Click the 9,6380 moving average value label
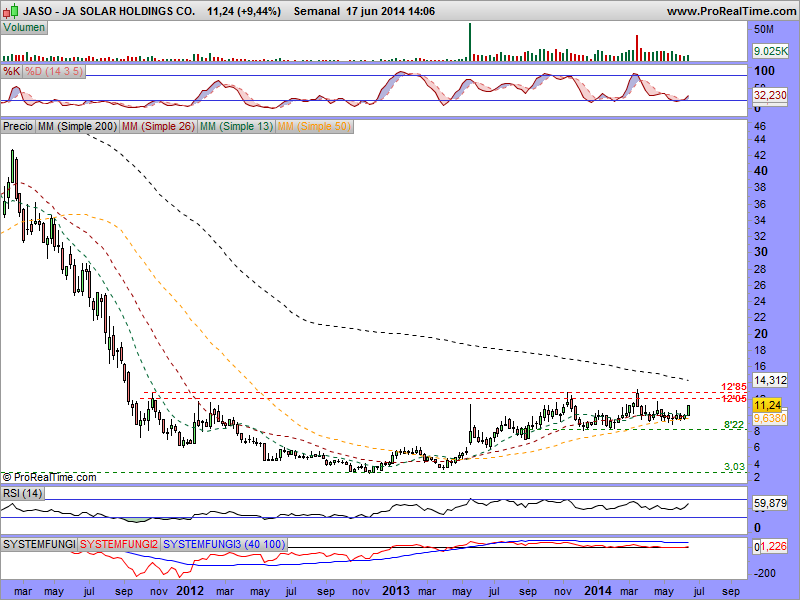The height and width of the screenshot is (600, 800). pos(770,418)
